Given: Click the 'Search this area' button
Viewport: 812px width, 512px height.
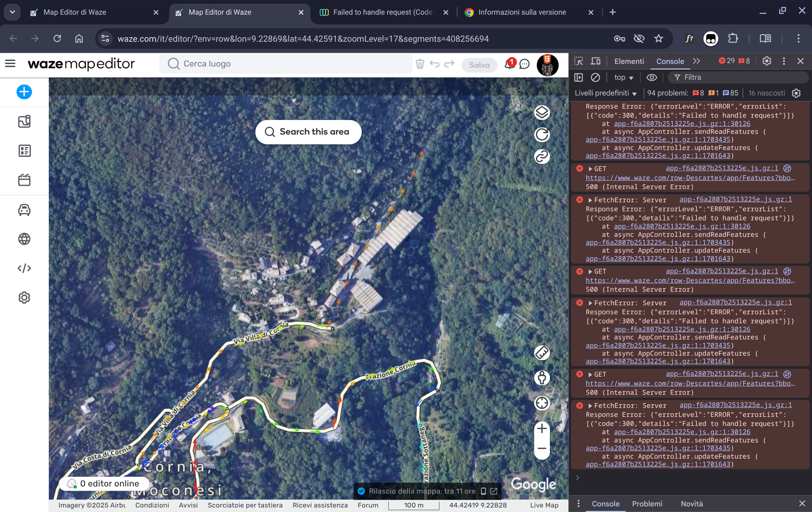Looking at the screenshot, I should pos(308,132).
